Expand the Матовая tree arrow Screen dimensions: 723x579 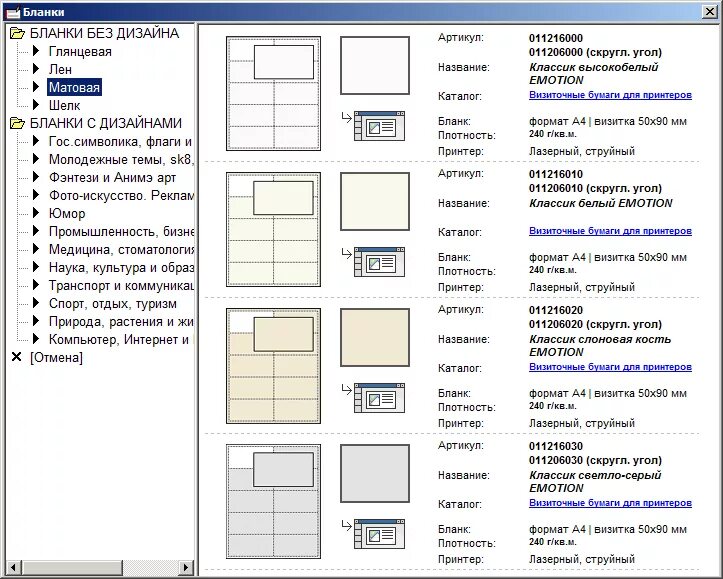36,87
